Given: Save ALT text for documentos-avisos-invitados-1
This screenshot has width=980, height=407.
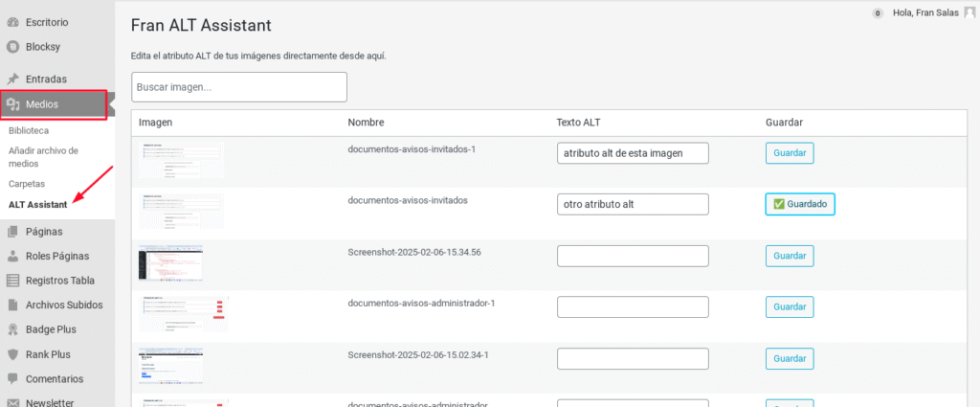Looking at the screenshot, I should [790, 153].
